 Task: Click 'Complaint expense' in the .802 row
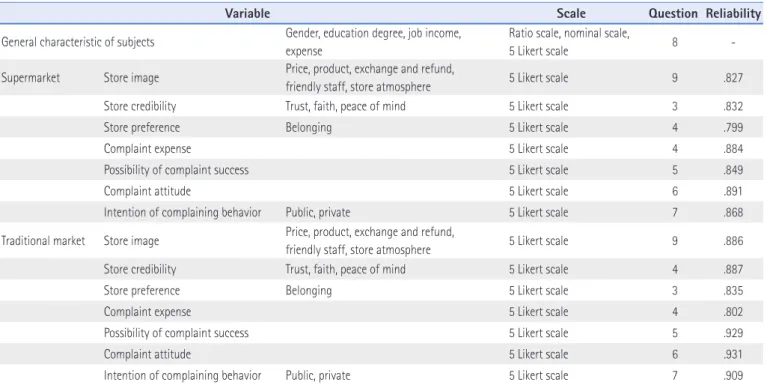coord(147,312)
